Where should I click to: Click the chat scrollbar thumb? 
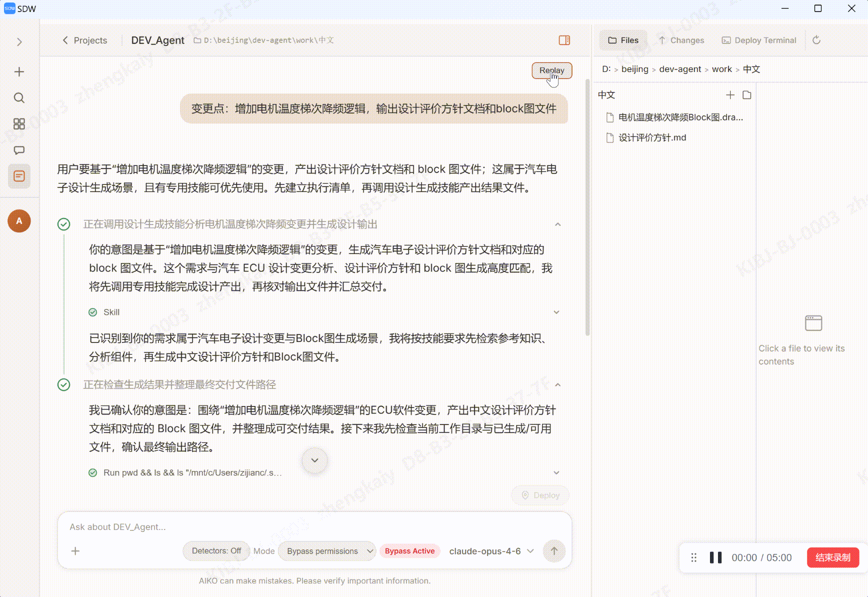tap(587, 207)
